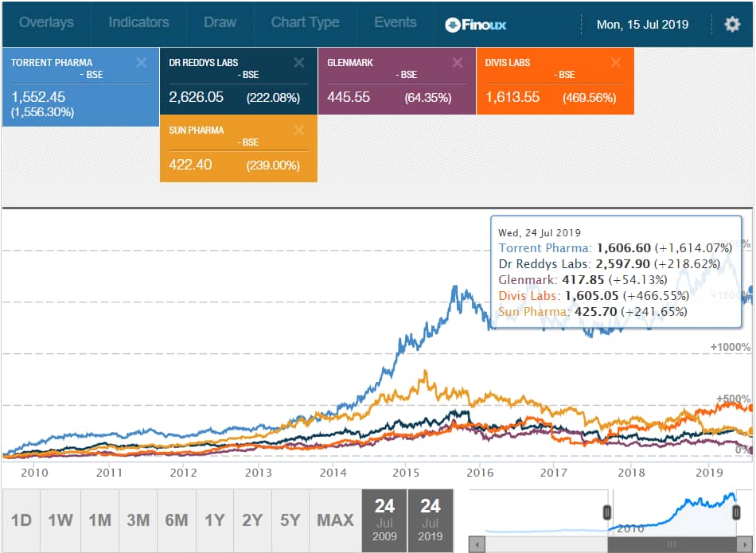756x553 pixels.
Task: Click the 24 Jul 2019 end date
Action: click(431, 520)
